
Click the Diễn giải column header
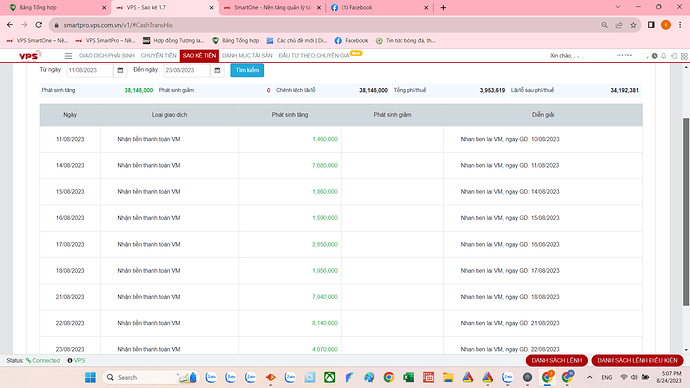point(543,115)
